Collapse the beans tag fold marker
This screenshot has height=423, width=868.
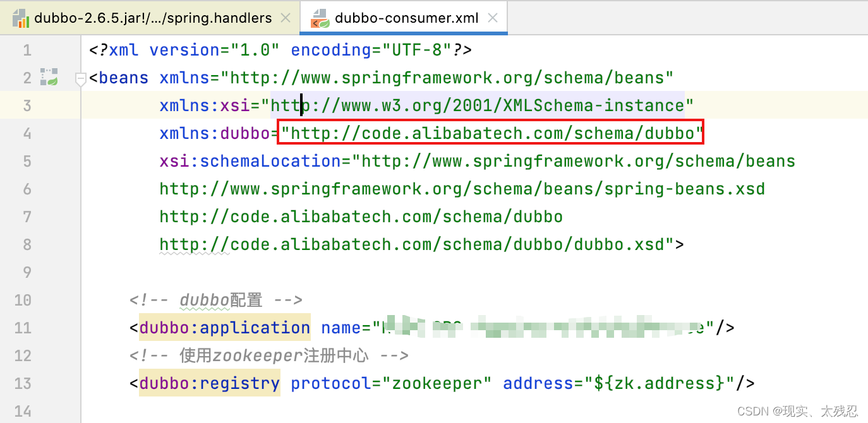pos(81,78)
